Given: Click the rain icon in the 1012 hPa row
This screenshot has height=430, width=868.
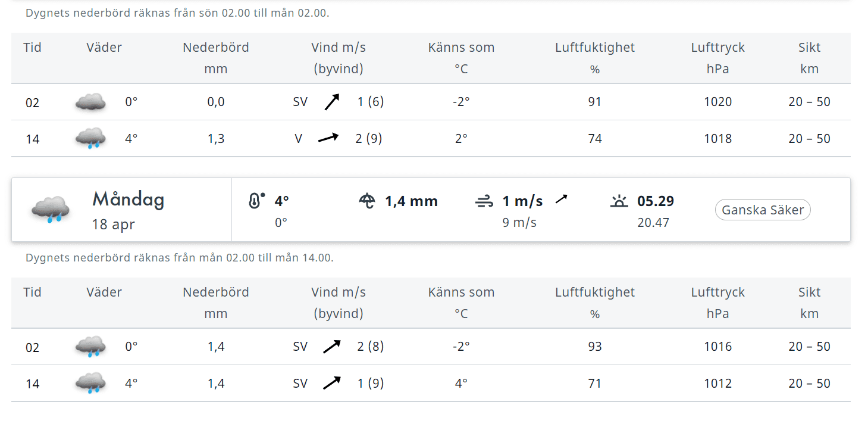Looking at the screenshot, I should pyautogui.click(x=90, y=384).
